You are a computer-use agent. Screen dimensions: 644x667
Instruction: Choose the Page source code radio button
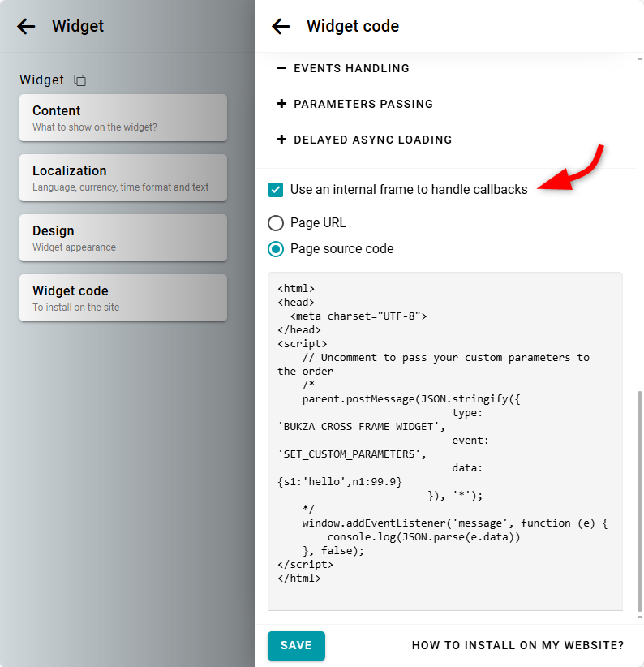click(276, 249)
